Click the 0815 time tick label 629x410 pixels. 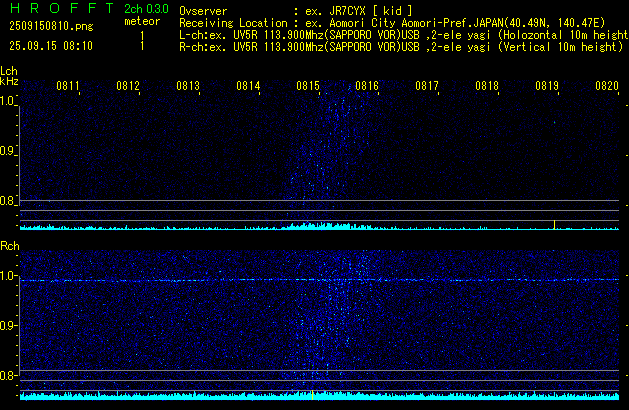click(308, 86)
